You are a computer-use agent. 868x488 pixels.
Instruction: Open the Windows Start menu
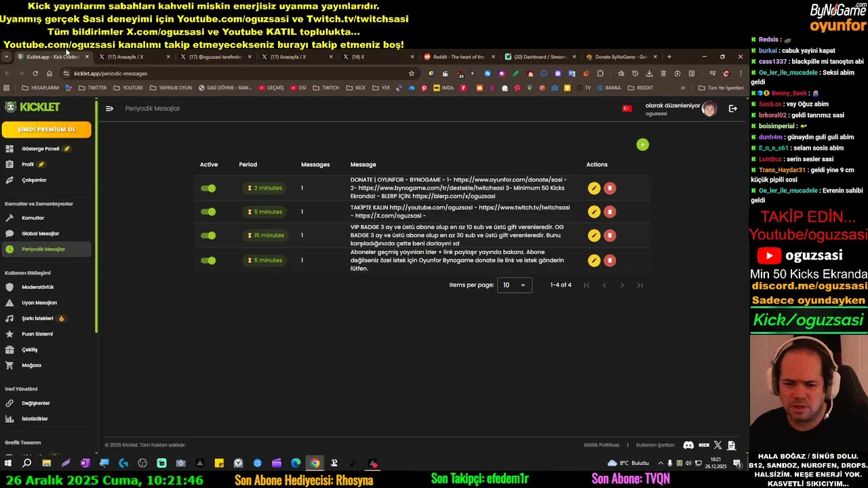(8, 464)
